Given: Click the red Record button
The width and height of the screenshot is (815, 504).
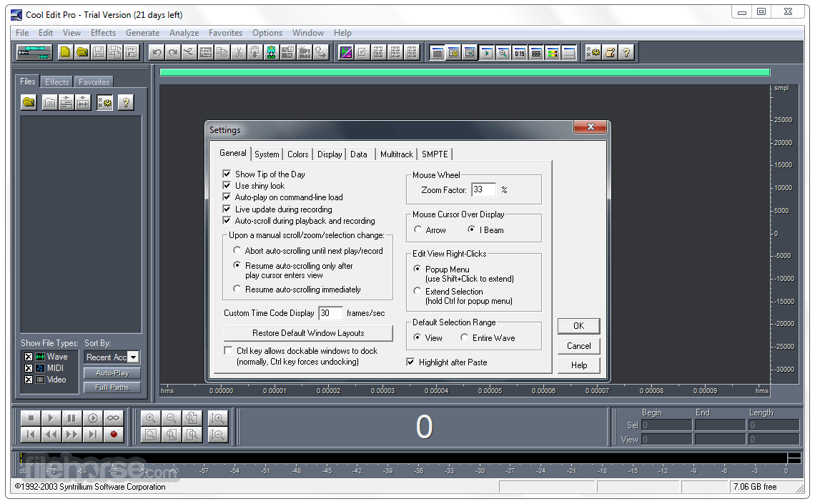Looking at the screenshot, I should point(113,435).
